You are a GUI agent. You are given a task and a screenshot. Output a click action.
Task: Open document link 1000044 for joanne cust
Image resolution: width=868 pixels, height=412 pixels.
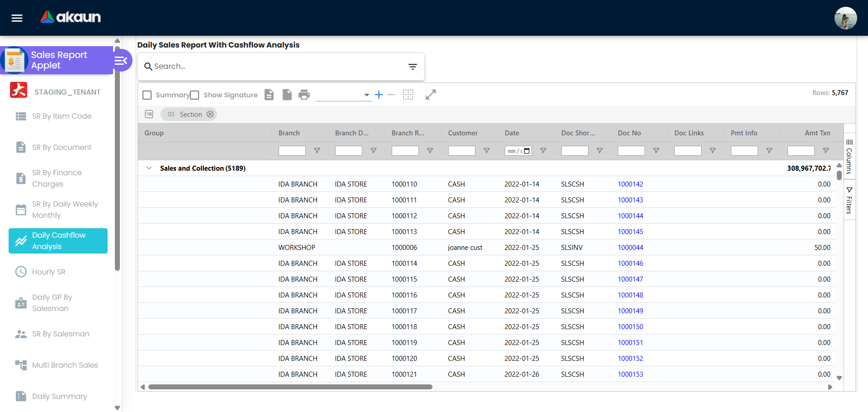click(x=630, y=247)
